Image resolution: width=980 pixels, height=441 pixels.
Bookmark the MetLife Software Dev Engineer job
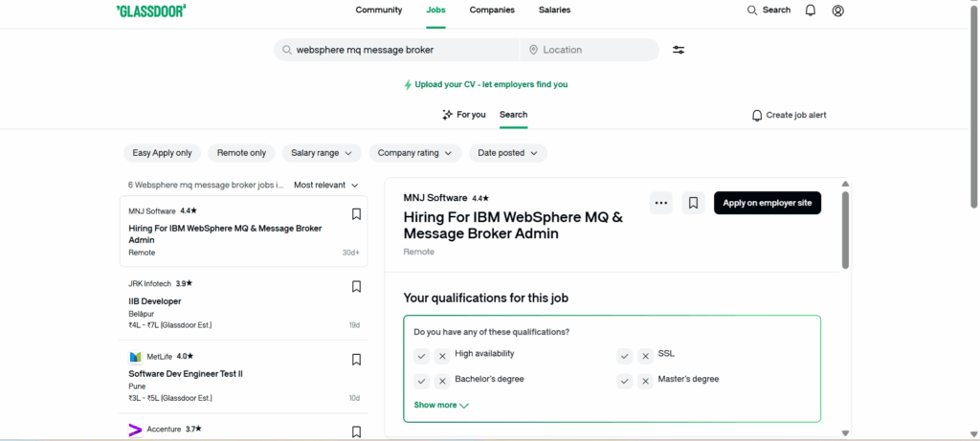coord(356,360)
